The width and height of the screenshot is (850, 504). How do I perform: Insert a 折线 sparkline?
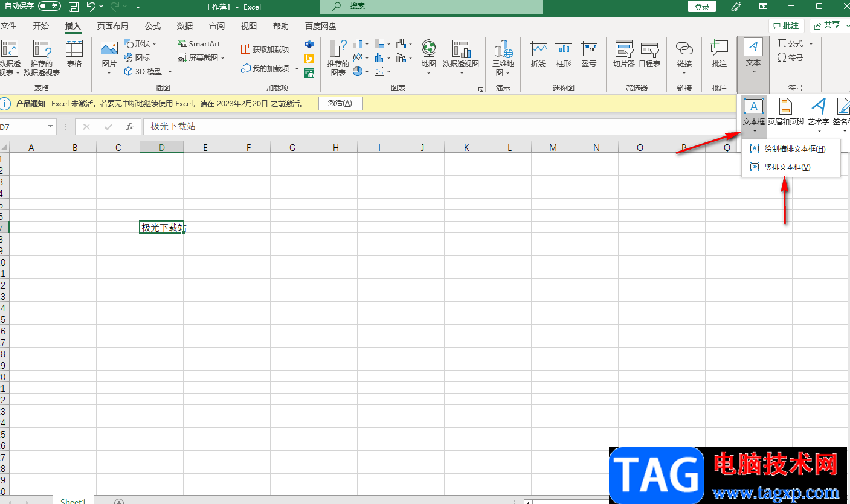[538, 54]
